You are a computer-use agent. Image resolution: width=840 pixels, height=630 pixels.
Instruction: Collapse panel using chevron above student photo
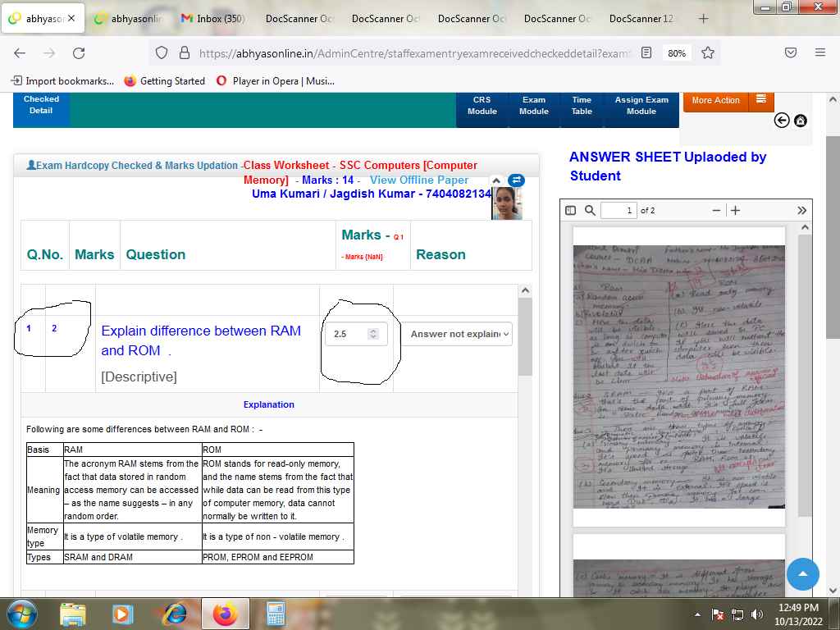(495, 180)
